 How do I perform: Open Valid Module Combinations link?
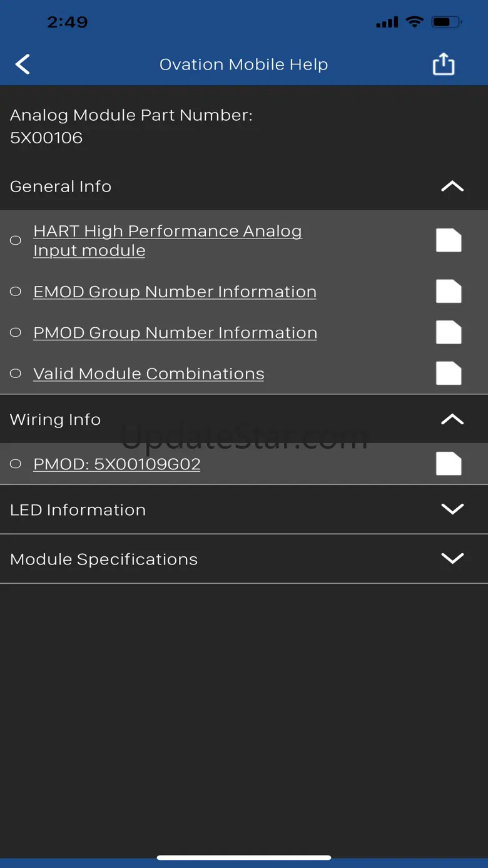149,374
